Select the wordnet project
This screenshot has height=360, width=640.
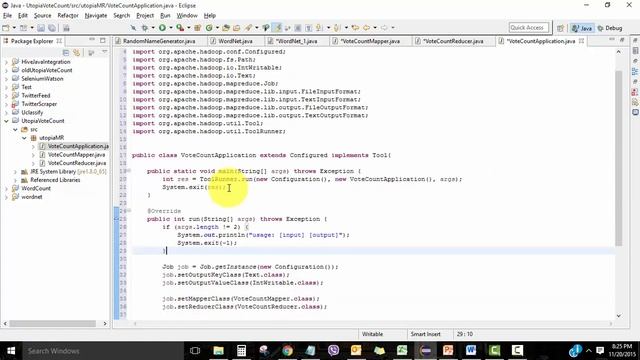[x=31, y=197]
